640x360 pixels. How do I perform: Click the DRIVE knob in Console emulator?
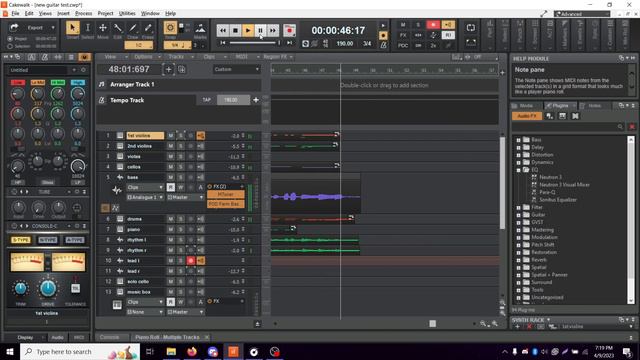coord(48,289)
